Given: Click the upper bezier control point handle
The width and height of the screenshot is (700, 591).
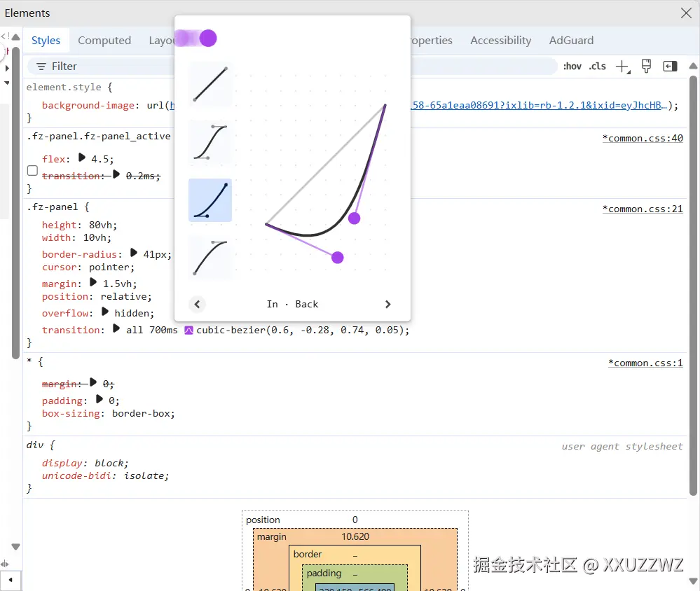Looking at the screenshot, I should pyautogui.click(x=354, y=218).
